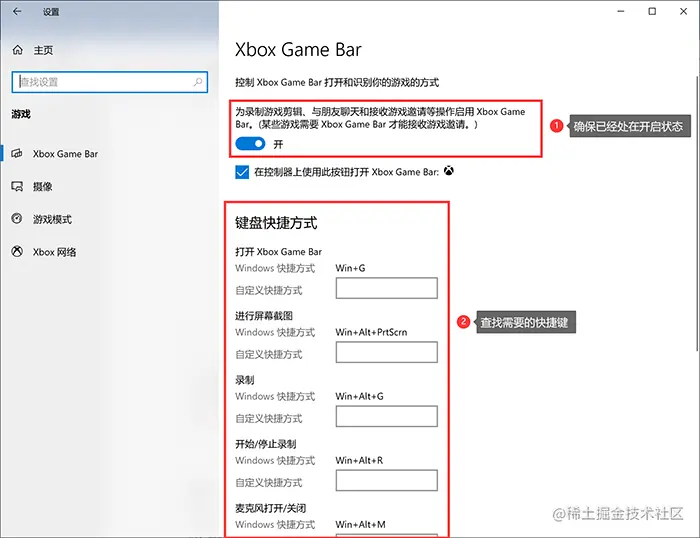Click the Xbox Game Bar page title
Viewport: 700px width, 538px height.
point(298,49)
